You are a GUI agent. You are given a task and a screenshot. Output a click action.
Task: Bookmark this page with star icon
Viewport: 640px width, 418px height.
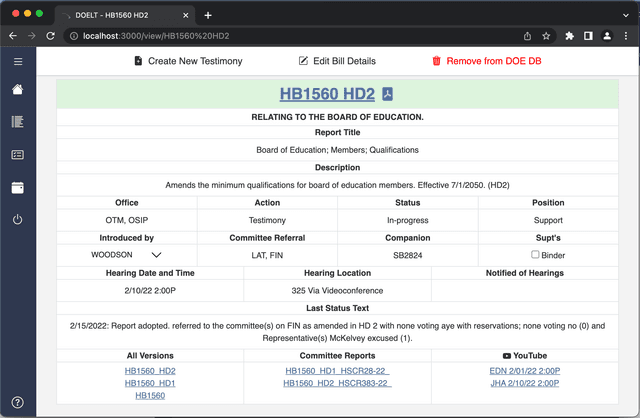pyautogui.click(x=546, y=36)
